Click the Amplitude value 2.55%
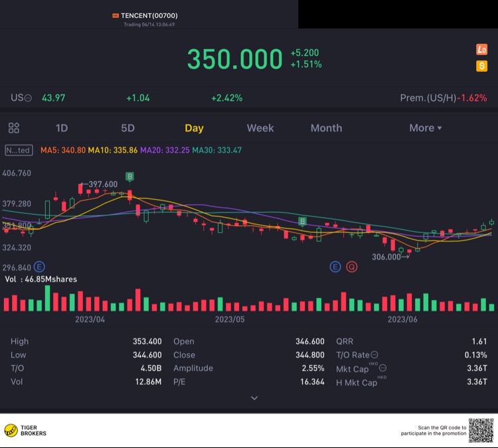This screenshot has width=498, height=448. [313, 368]
